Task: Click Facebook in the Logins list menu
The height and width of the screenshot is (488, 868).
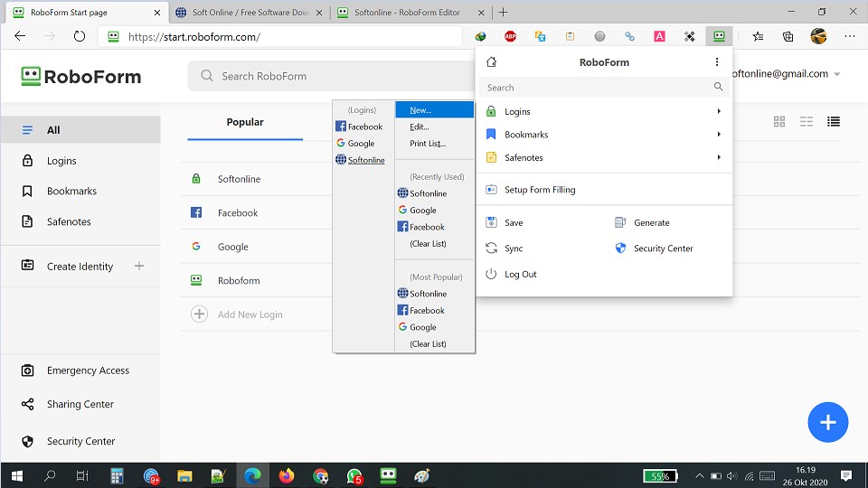Action: click(363, 127)
